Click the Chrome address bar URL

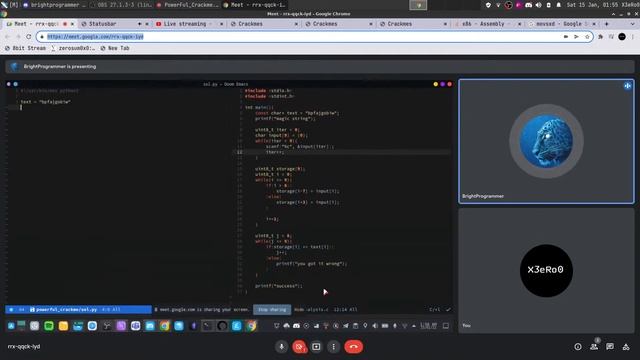pyautogui.click(x=95, y=37)
